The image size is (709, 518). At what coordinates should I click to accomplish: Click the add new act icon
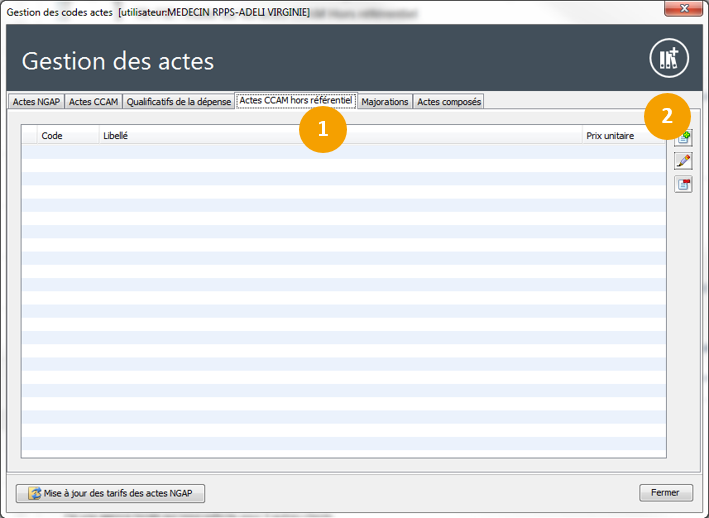684,138
